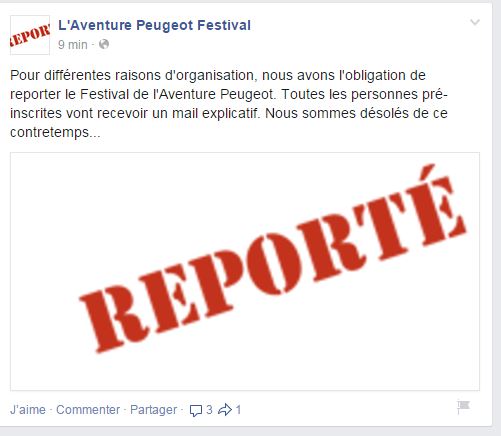The width and height of the screenshot is (501, 436).
Task: Click the share arrow icon
Action: point(225,410)
